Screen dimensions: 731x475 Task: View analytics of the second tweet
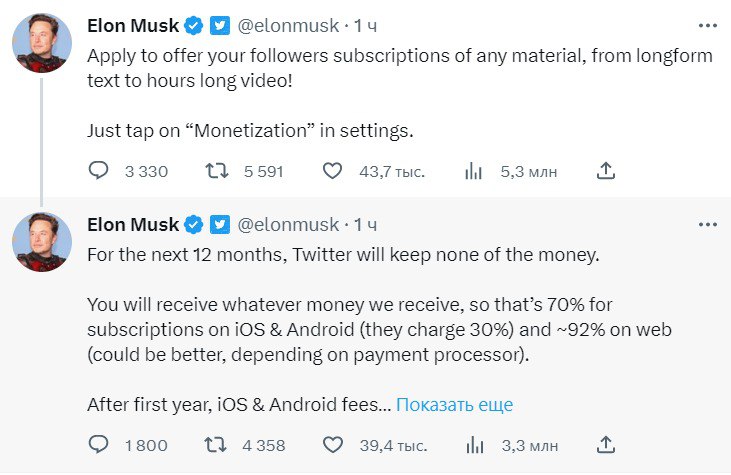click(x=474, y=445)
